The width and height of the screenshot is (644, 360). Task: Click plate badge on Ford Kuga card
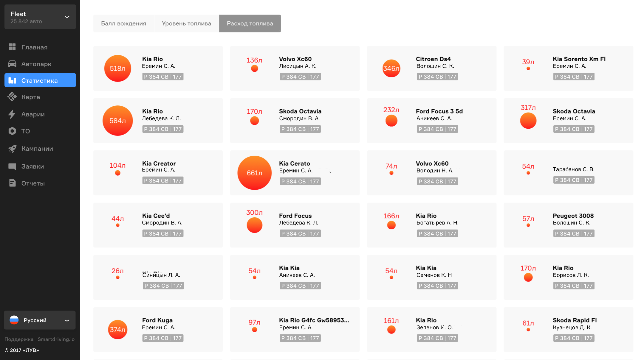tap(163, 338)
